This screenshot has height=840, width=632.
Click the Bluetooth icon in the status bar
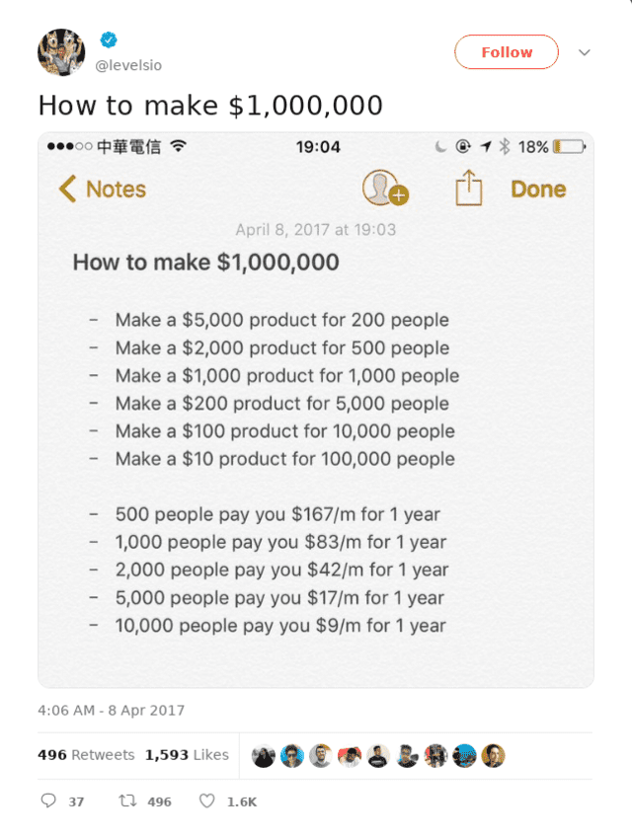click(x=505, y=145)
